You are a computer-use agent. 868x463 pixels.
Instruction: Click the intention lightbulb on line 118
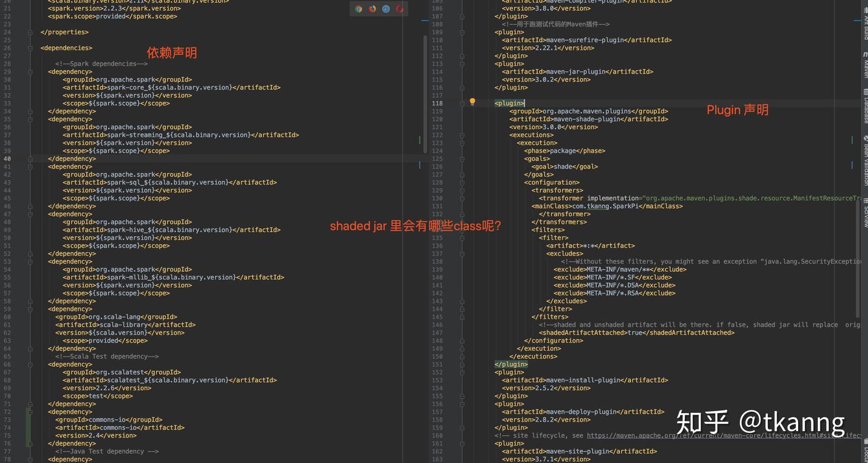[x=473, y=102]
